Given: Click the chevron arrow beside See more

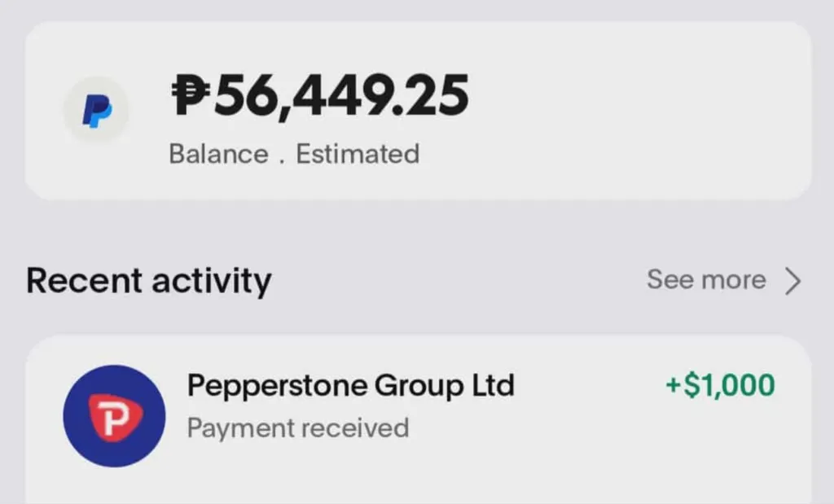Looking at the screenshot, I should click(792, 281).
